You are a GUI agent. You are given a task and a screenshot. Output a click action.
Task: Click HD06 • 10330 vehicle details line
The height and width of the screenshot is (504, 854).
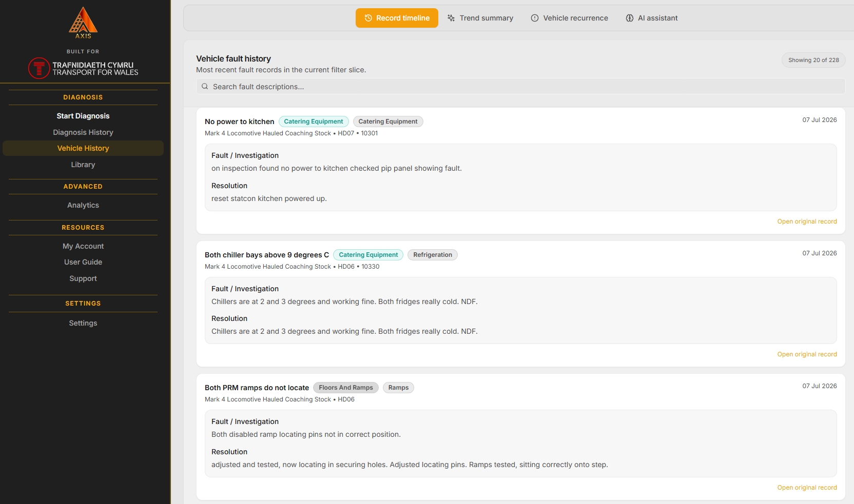292,267
